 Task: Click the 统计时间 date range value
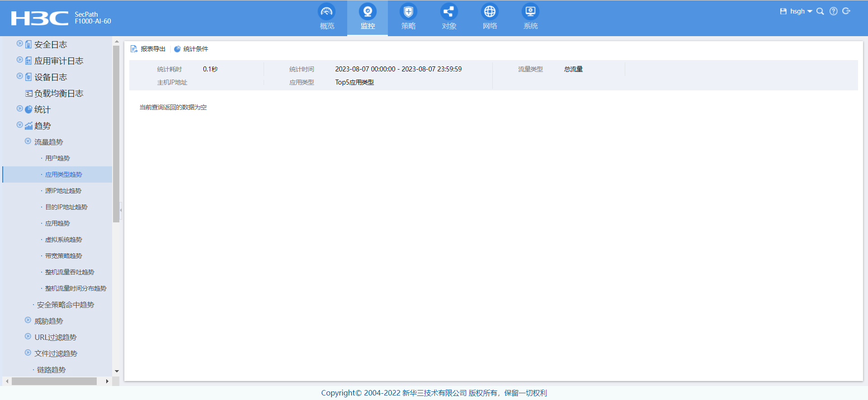coord(398,69)
